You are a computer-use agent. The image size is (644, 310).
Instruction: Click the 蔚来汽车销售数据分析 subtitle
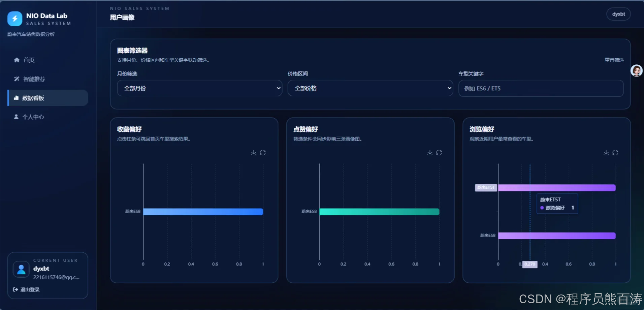pyautogui.click(x=31, y=34)
